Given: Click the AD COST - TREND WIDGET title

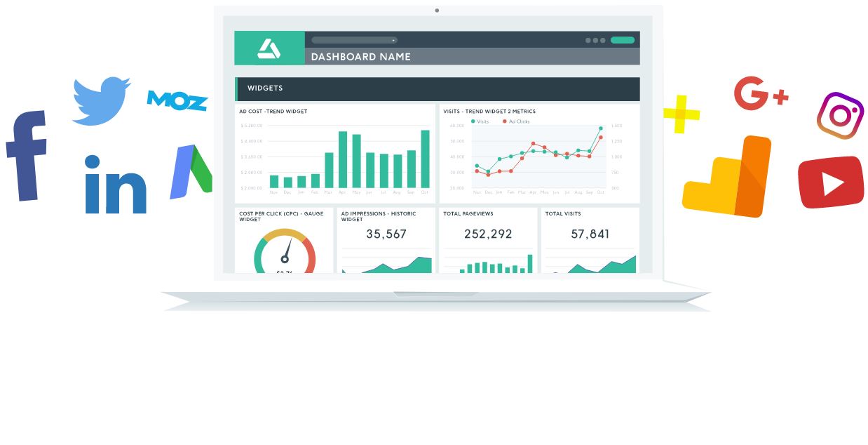Looking at the screenshot, I should pos(273,112).
